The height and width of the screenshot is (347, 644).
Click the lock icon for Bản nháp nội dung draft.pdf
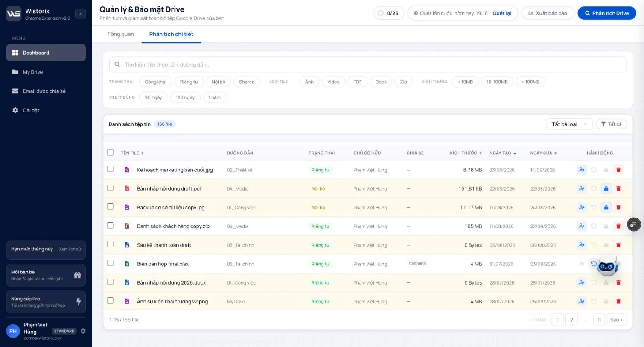(606, 188)
